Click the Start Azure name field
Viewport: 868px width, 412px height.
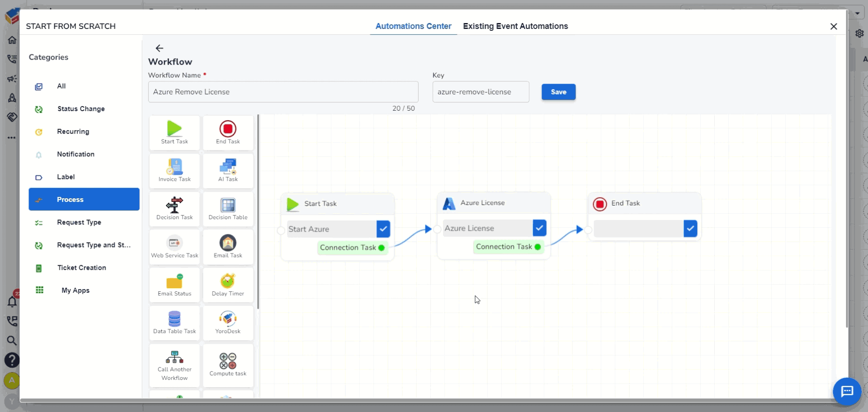(x=332, y=229)
